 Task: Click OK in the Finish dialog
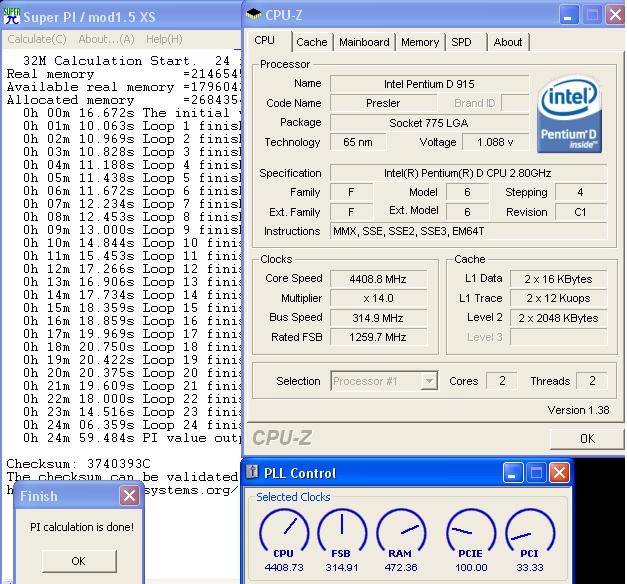(79, 561)
